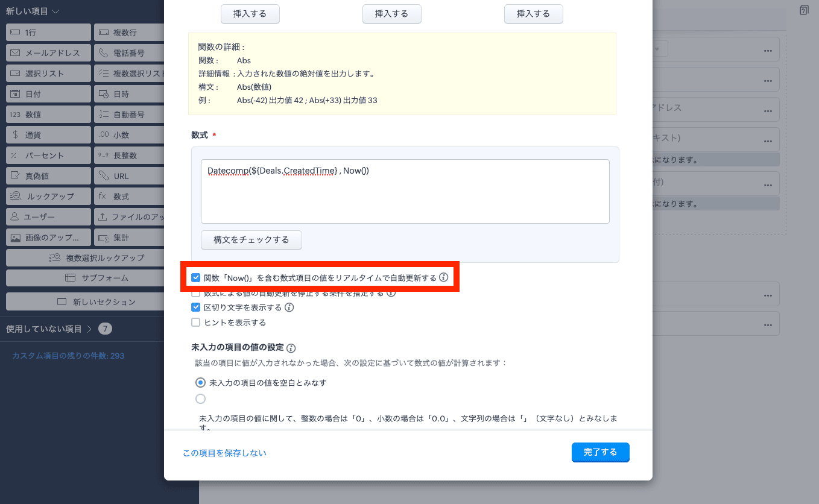The width and height of the screenshot is (819, 504).
Task: Select the 自動番号 auto-number field icon
Action: [103, 115]
